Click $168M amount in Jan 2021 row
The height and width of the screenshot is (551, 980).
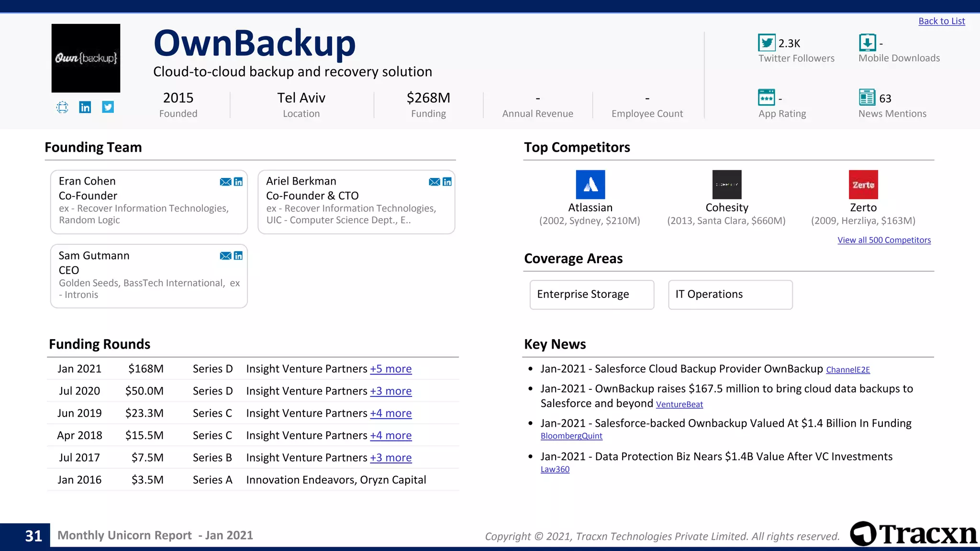(146, 369)
